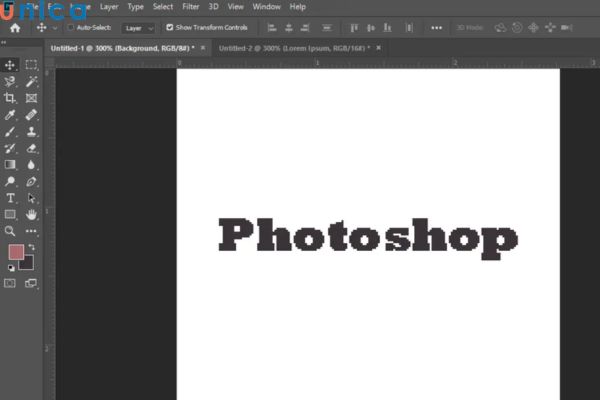This screenshot has height=400, width=600.
Task: Activate the Zoom magnifier tool
Action: [10, 230]
